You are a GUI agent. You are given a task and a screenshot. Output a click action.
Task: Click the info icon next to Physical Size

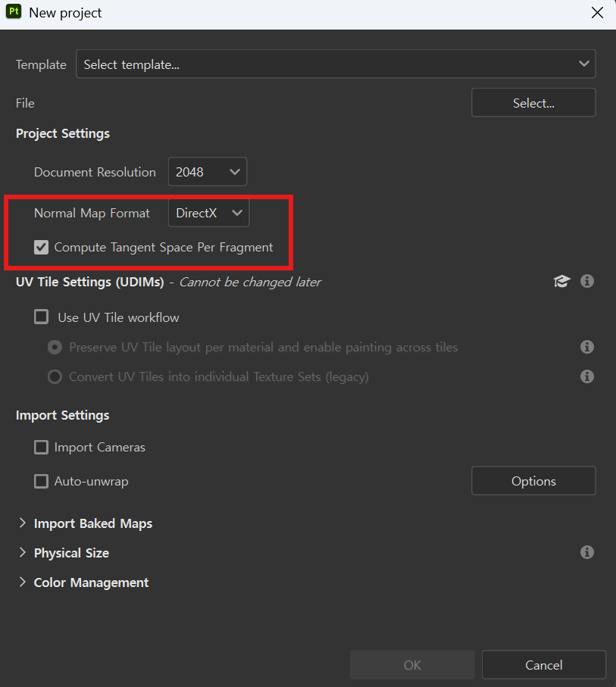[586, 552]
